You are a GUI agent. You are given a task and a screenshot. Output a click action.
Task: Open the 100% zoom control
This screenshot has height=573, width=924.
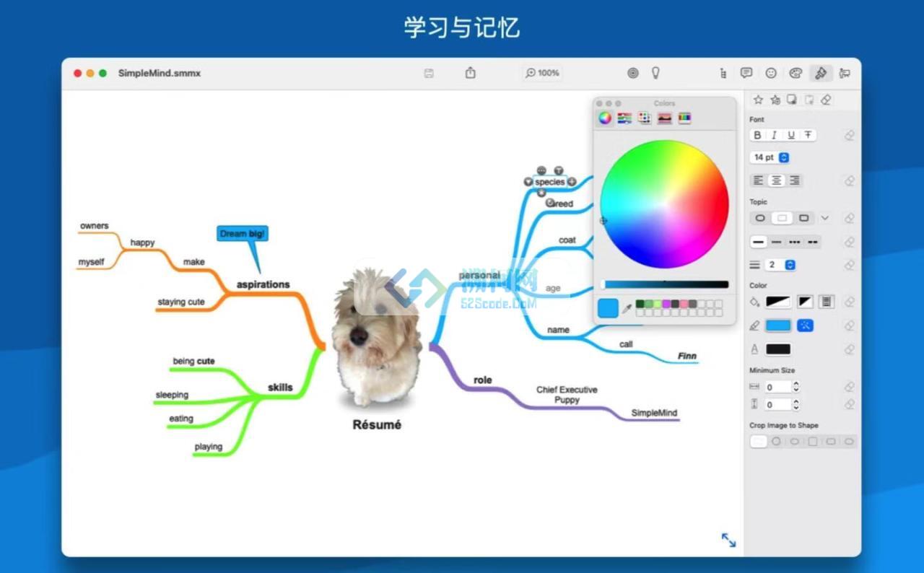coord(543,73)
